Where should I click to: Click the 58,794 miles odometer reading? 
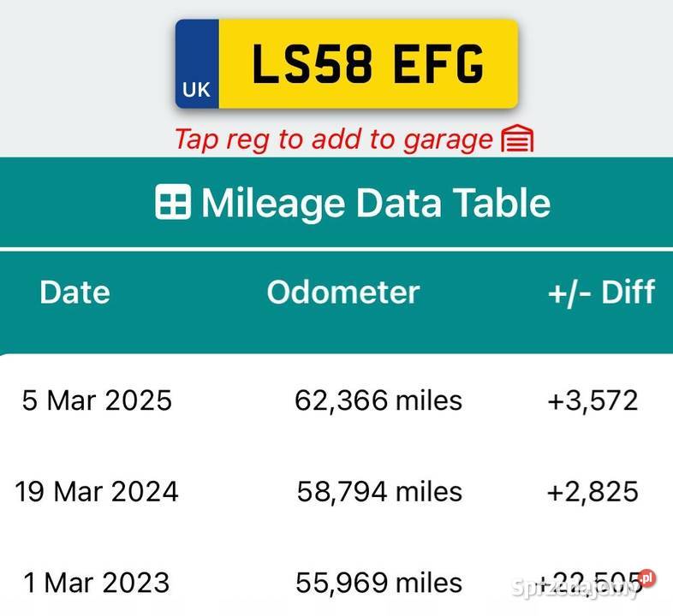(379, 491)
